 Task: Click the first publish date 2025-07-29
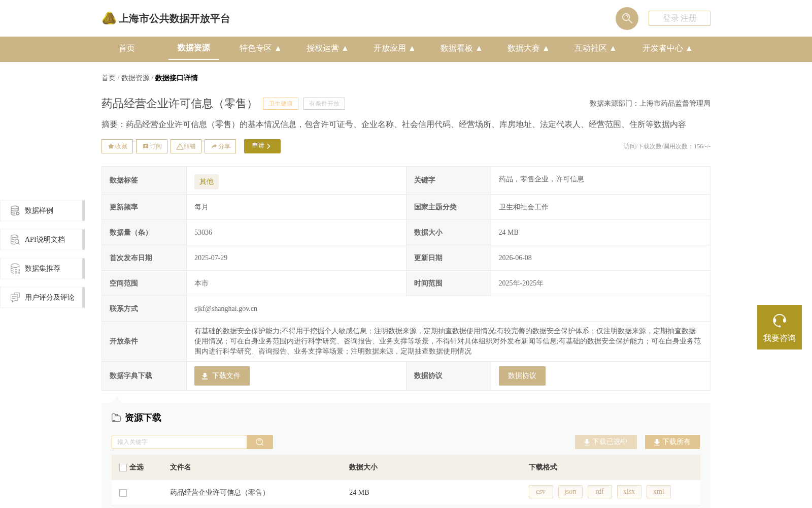pos(211,258)
